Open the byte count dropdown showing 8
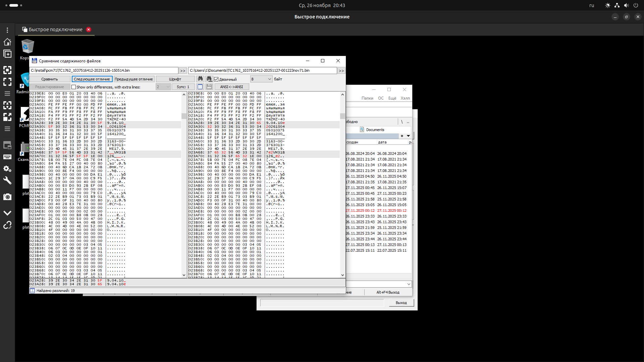Viewport: 644px width, 362px height. coord(261,79)
